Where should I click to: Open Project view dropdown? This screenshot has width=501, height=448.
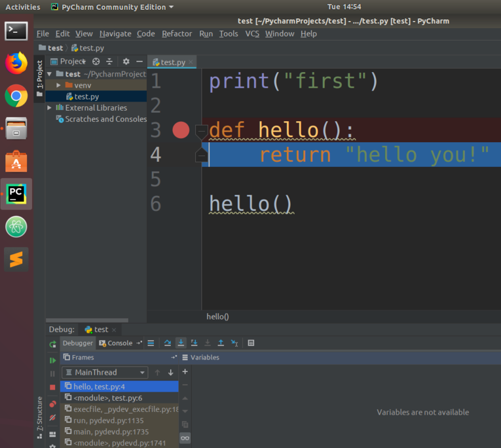tap(68, 62)
